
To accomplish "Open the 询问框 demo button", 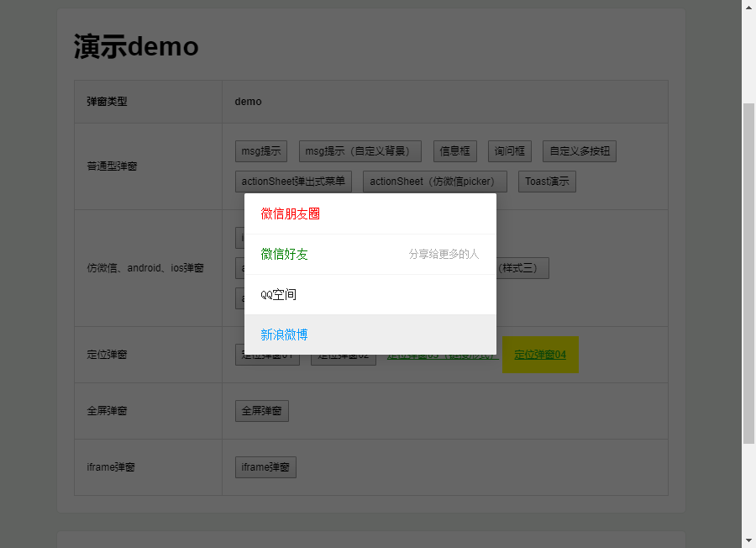I will click(x=510, y=151).
